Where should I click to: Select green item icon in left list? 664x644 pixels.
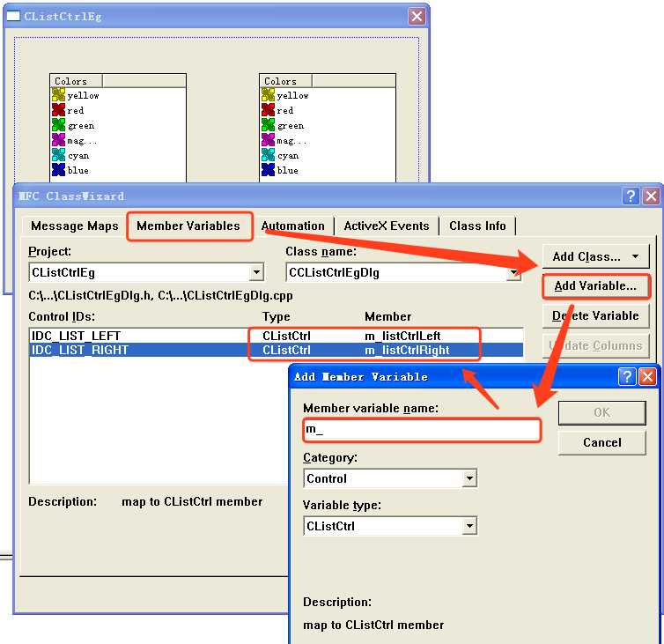coord(58,124)
